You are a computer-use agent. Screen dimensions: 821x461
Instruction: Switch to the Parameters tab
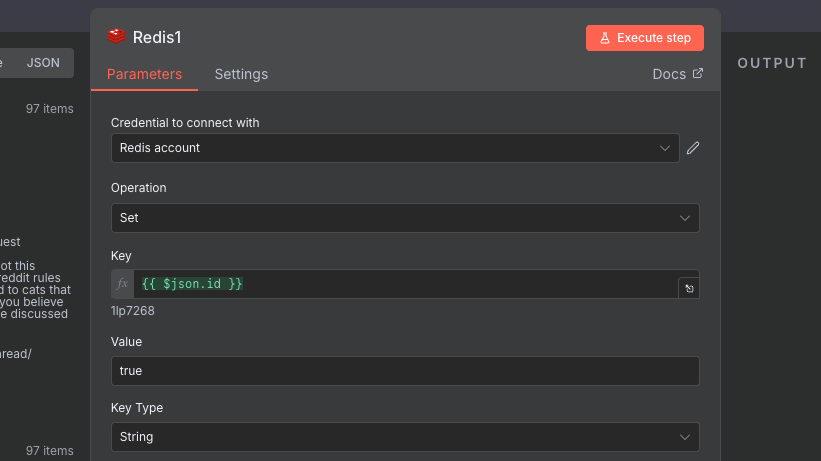click(145, 74)
